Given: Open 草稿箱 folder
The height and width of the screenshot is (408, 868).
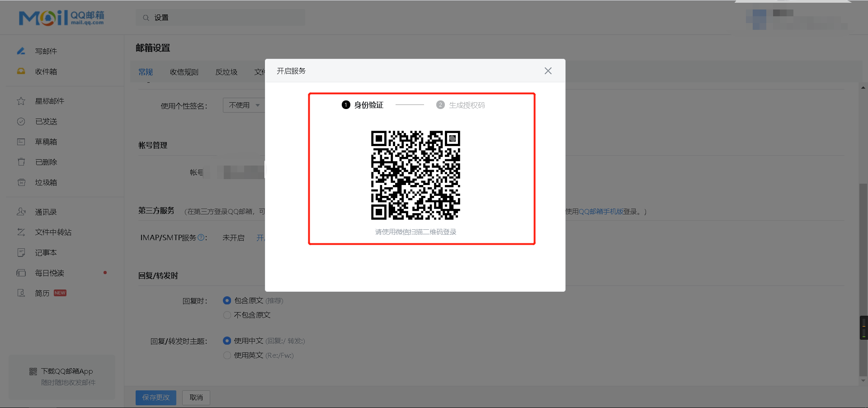Looking at the screenshot, I should pyautogui.click(x=46, y=142).
